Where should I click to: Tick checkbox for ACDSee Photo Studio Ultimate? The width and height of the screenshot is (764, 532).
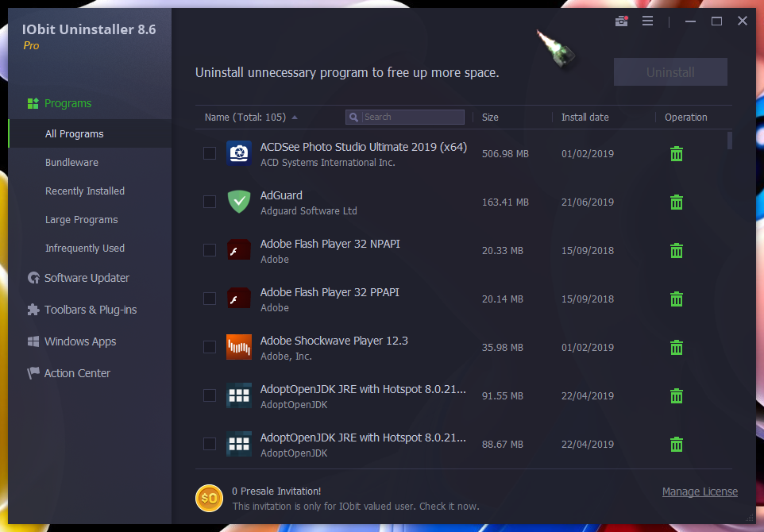(x=210, y=153)
